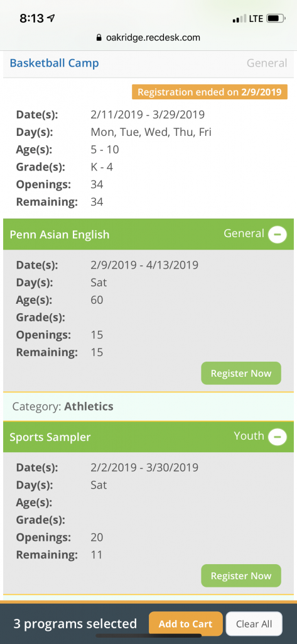Toggle the Penn Asian English header bar
Viewport: 297px width, 644px height.
[148, 234]
